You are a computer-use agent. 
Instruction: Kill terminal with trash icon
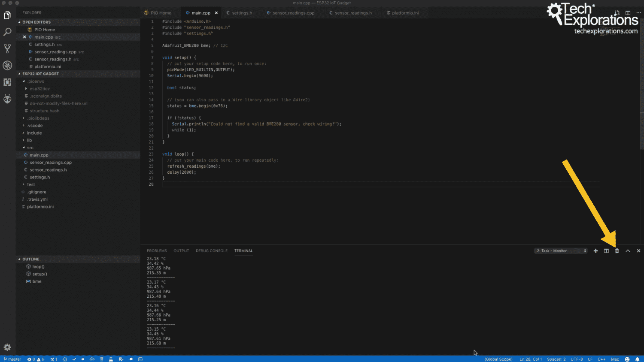tap(617, 251)
